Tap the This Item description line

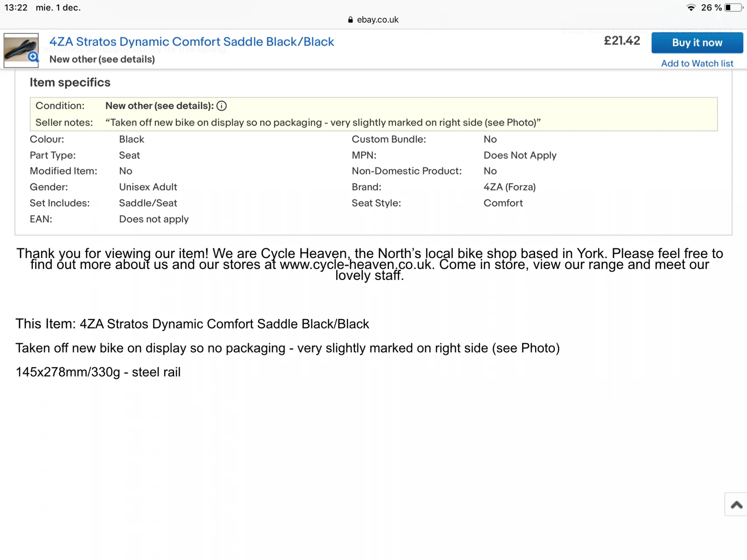coord(192,324)
